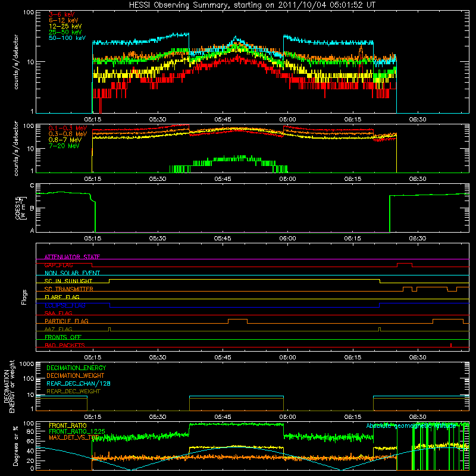
Task: Click 06:00 tick label under the MeV plot
Action: tap(287, 179)
